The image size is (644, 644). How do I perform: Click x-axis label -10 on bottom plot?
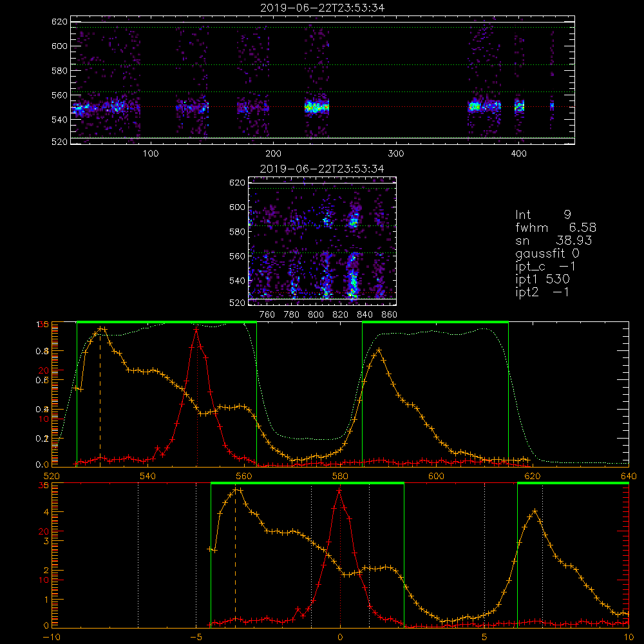[52, 637]
